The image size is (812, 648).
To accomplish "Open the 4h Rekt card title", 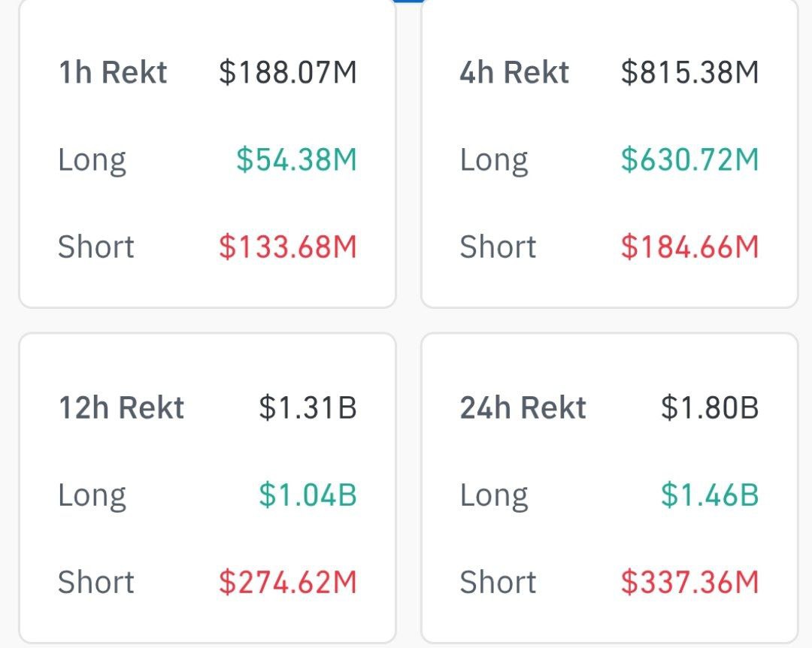I will pos(514,73).
